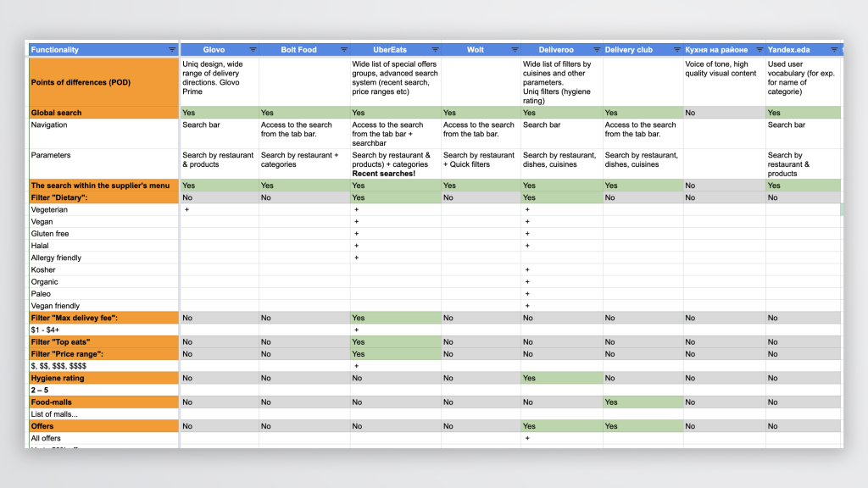Click the Vegan friendly row label
This screenshot has height=488, width=868.
[103, 306]
